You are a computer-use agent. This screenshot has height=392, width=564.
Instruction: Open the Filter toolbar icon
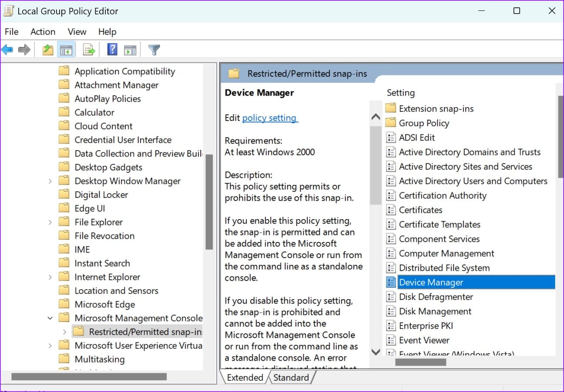click(154, 49)
